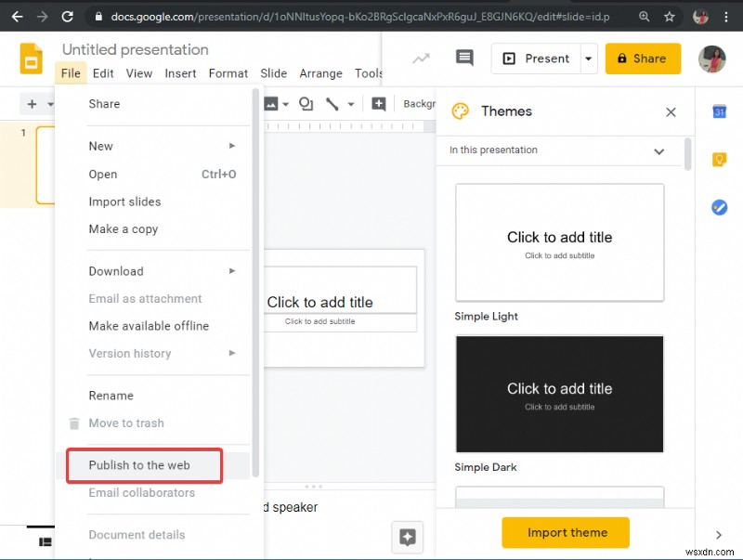
Task: Click the yellow Share button
Action: tap(643, 59)
